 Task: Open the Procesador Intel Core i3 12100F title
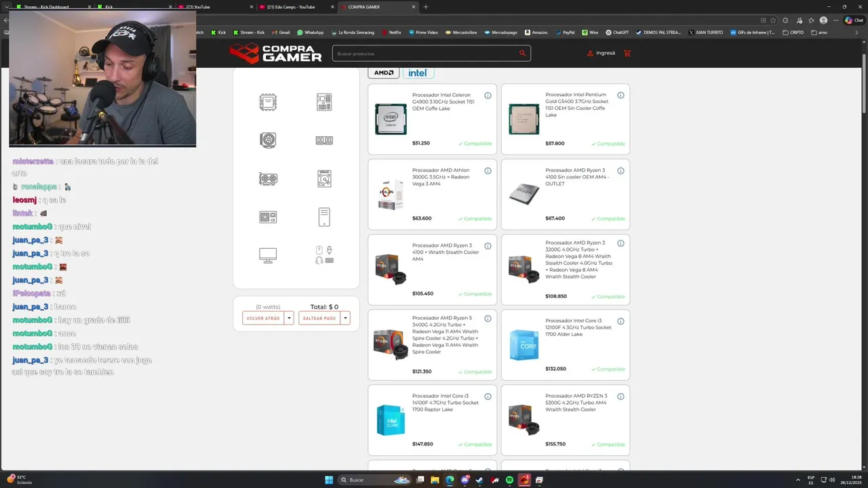[x=578, y=327]
